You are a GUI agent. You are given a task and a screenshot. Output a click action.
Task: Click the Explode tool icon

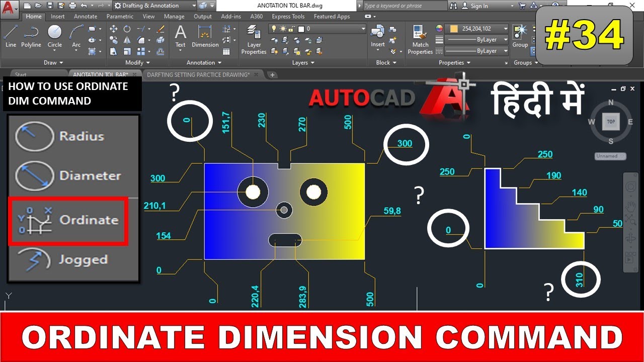pos(160,40)
